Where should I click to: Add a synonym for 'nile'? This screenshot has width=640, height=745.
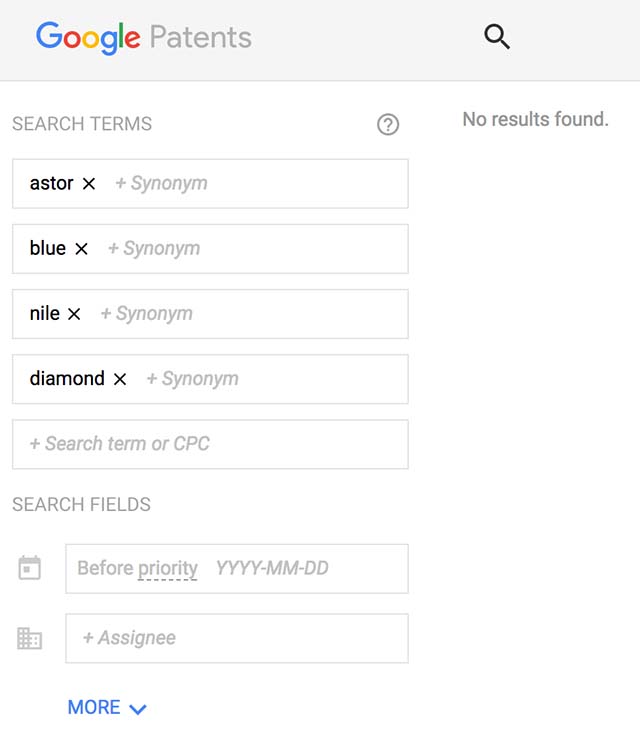[147, 314]
